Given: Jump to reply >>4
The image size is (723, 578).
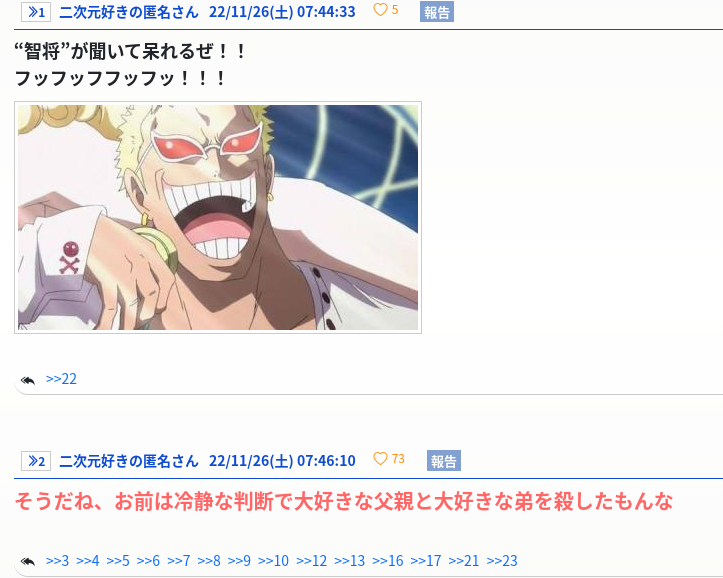Looking at the screenshot, I should point(88,560).
